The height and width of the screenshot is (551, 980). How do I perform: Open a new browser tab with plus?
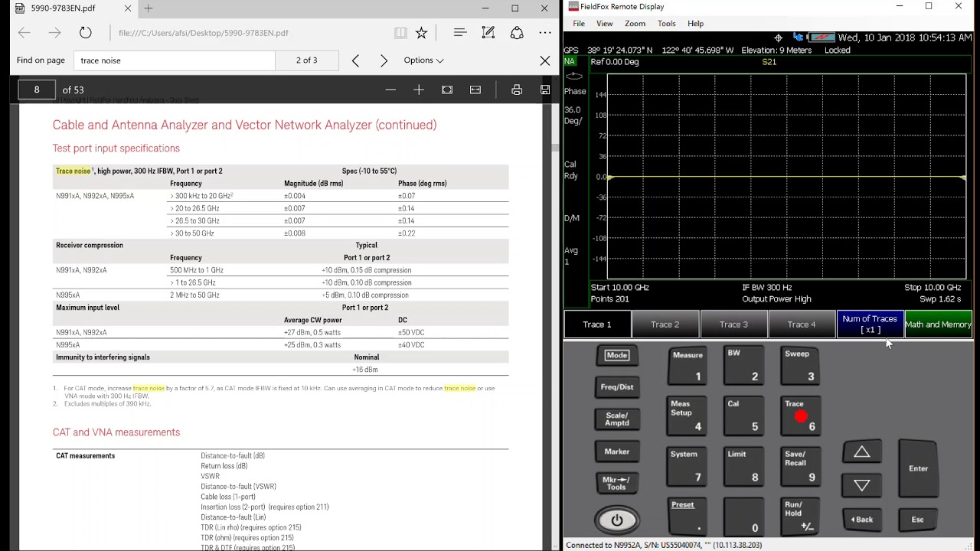[x=149, y=8]
